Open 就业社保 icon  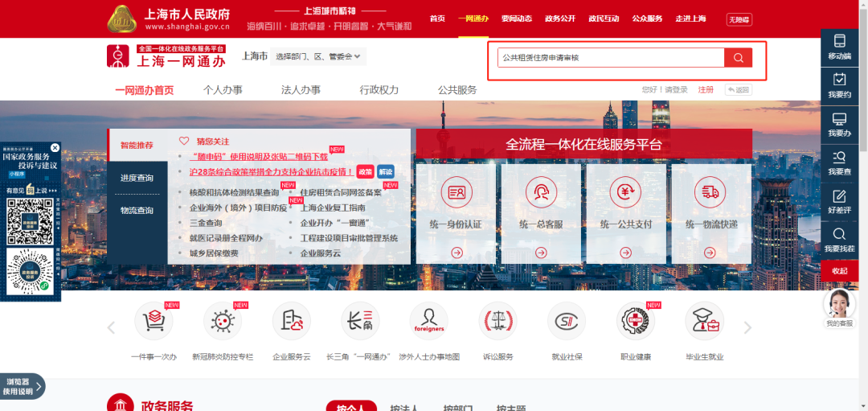[567, 321]
